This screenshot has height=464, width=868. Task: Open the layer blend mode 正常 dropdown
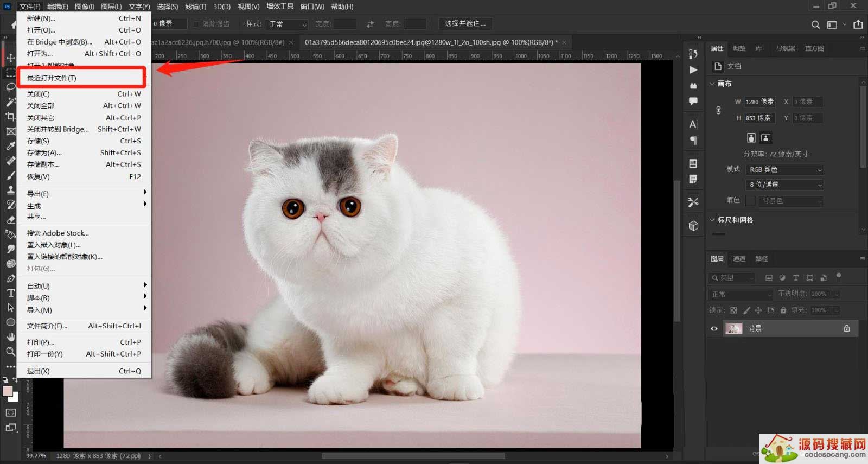point(741,294)
